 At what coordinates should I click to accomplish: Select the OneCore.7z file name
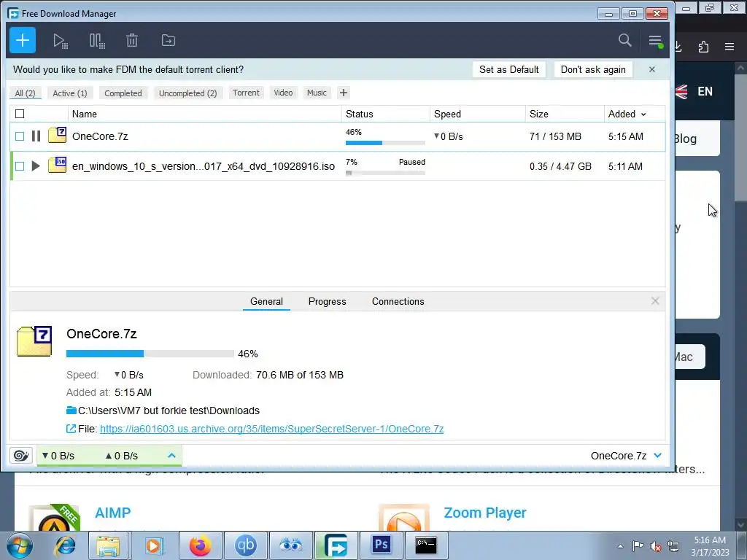[x=100, y=136]
